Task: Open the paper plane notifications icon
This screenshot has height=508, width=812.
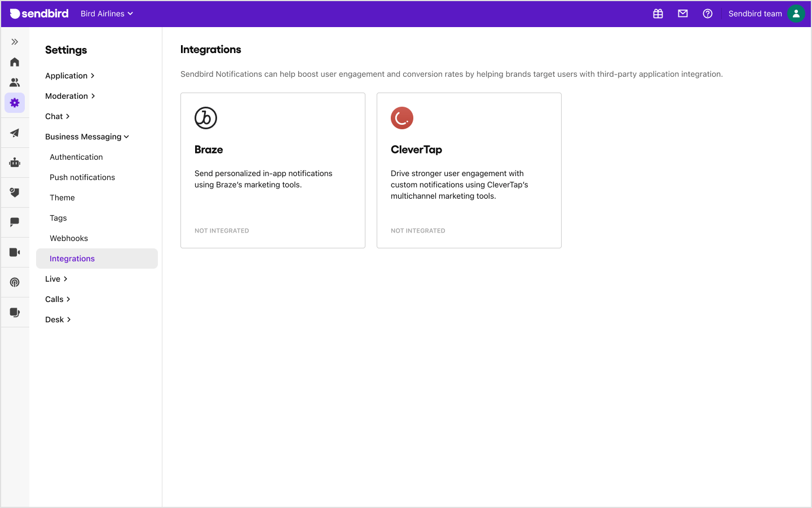Action: (x=15, y=133)
